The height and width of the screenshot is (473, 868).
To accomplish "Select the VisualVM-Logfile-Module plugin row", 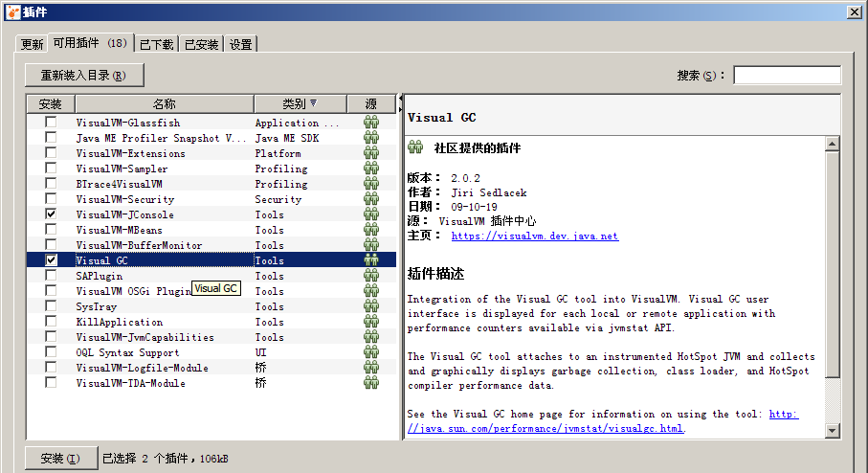I will [211, 368].
